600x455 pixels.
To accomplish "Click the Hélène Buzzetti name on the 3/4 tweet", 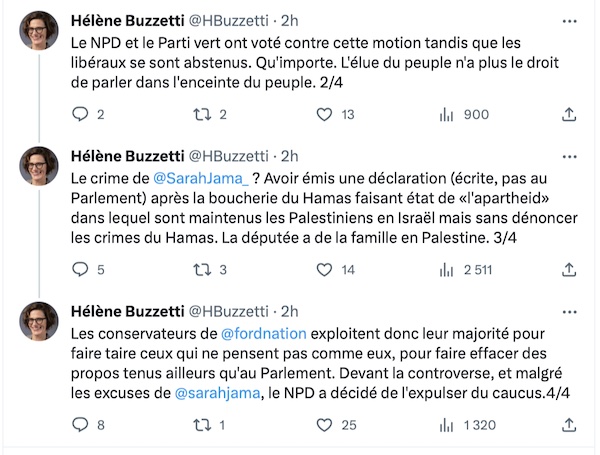I will [x=141, y=155].
